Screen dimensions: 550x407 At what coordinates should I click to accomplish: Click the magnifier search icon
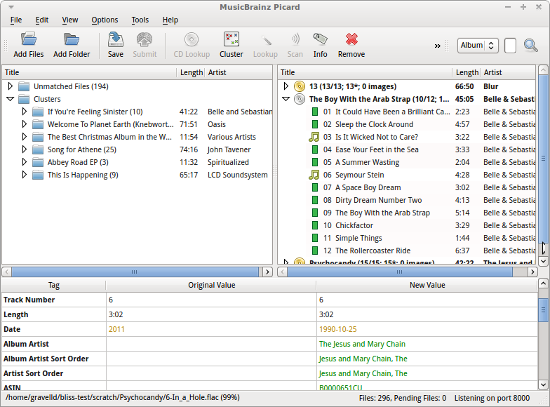click(531, 46)
